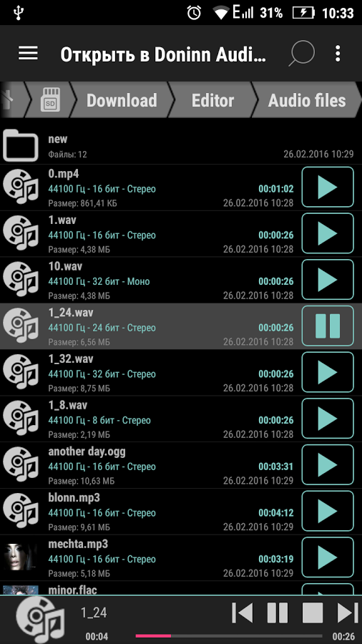The height and width of the screenshot is (644, 362).
Task: Skip to previous track in player bar
Action: tap(242, 613)
